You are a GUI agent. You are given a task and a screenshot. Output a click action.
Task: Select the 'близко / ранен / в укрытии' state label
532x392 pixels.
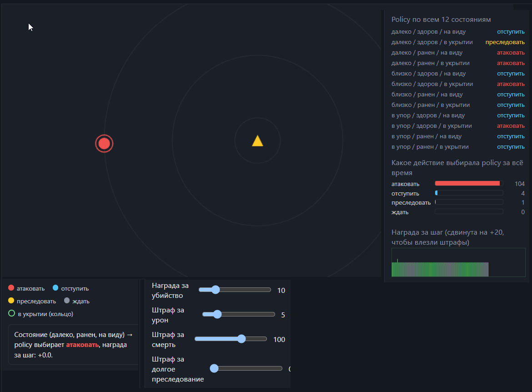point(431,105)
